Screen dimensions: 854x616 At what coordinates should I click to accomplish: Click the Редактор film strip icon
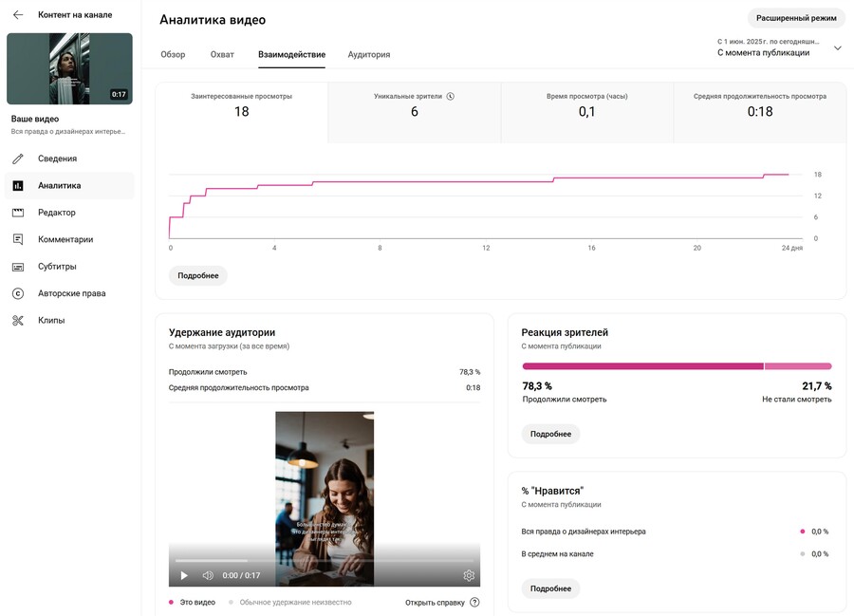pyautogui.click(x=18, y=213)
